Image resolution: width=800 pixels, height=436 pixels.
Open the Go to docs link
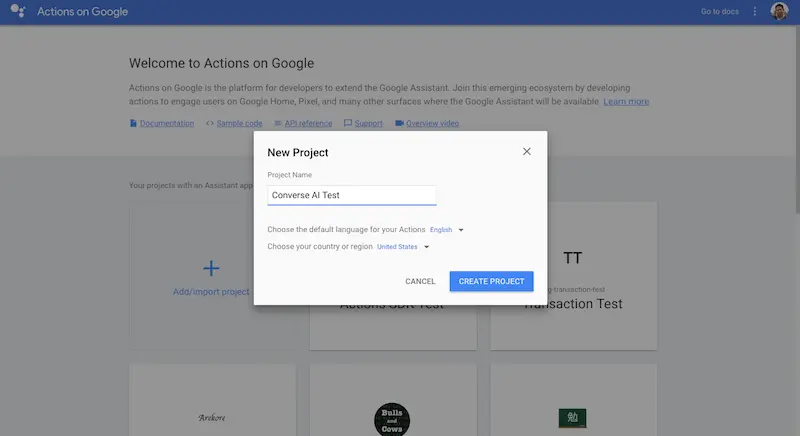pyautogui.click(x=719, y=11)
